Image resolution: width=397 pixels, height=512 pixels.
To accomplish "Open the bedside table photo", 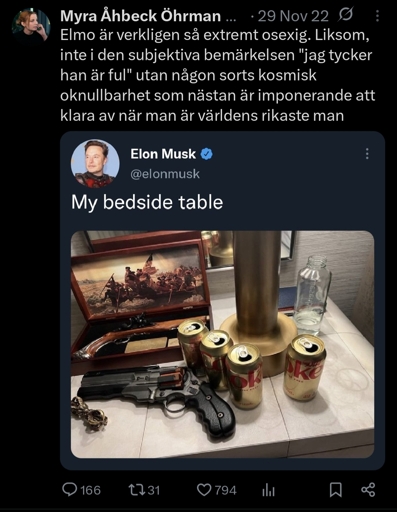I will click(x=222, y=344).
